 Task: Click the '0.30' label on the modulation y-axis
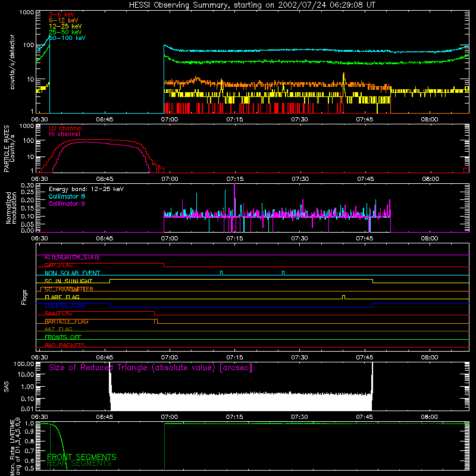point(27,186)
